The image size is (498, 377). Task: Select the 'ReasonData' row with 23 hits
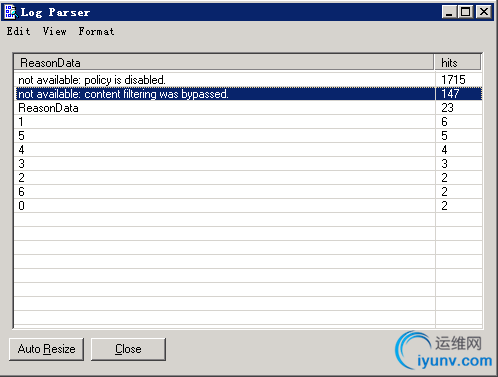tap(248, 108)
